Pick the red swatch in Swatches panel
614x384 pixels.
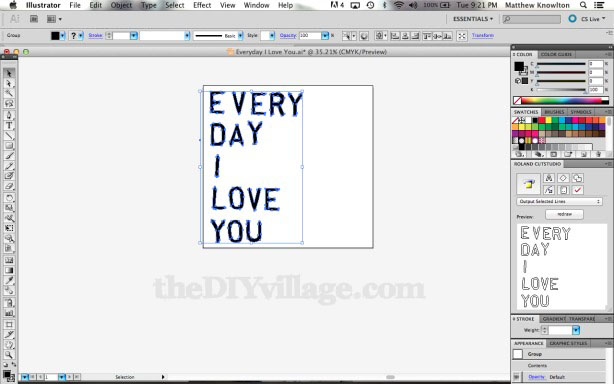542,120
